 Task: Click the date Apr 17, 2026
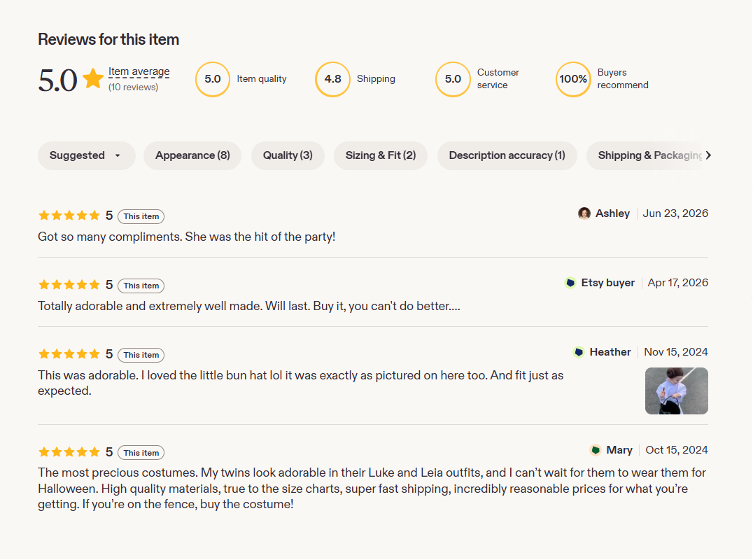coord(677,283)
